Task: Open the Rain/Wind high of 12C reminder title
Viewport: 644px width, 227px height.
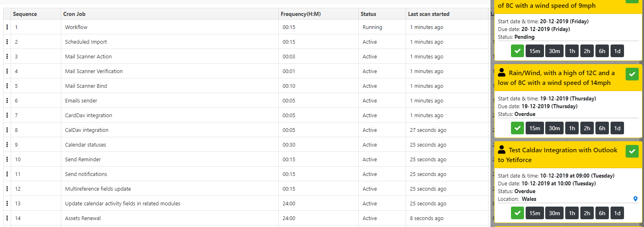Action: pyautogui.click(x=556, y=78)
